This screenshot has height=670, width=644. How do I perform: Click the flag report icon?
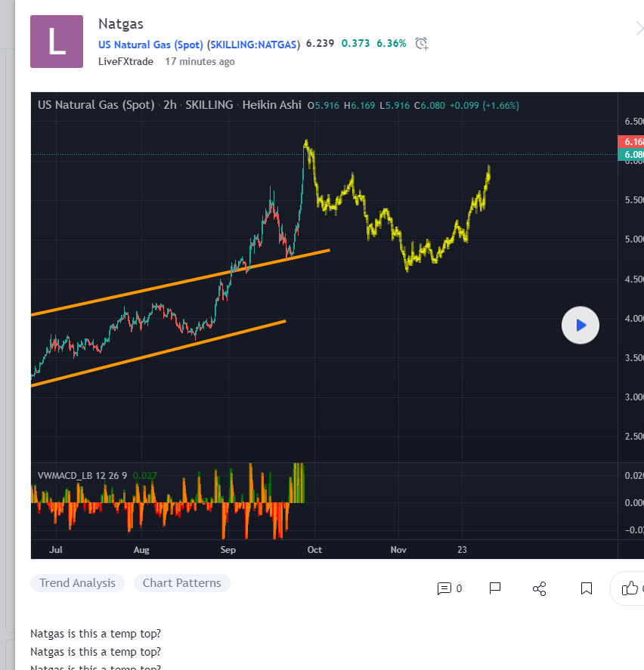click(495, 588)
